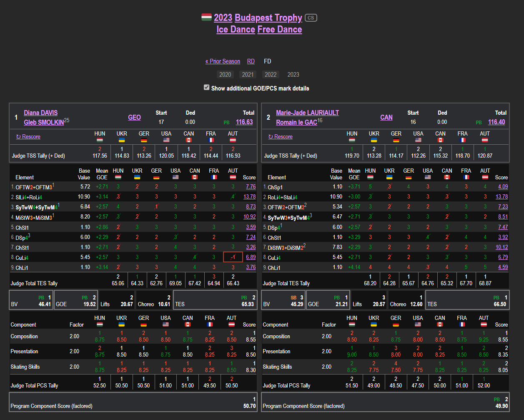
Task: Click Rescore for Davis and Smolkin
Action: pyautogui.click(x=28, y=137)
